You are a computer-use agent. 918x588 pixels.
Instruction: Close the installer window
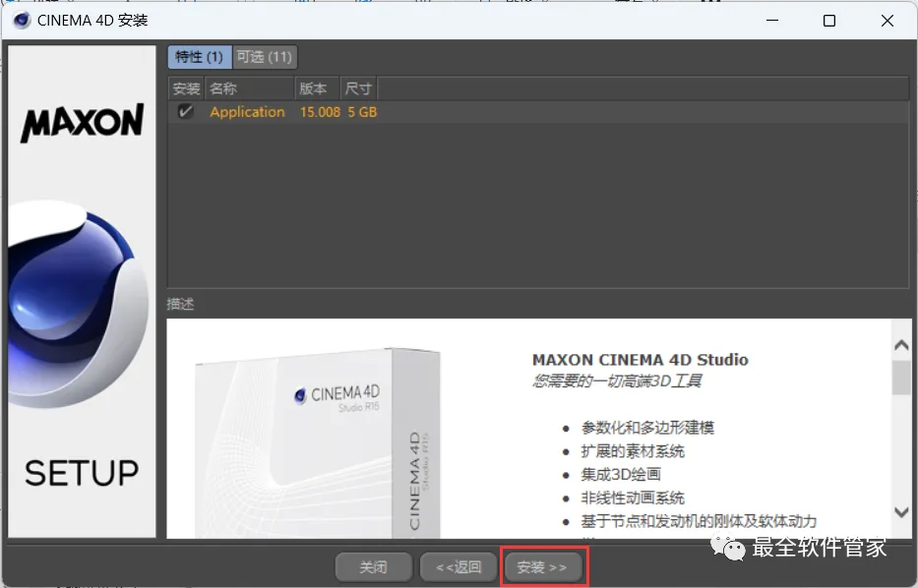click(x=887, y=21)
